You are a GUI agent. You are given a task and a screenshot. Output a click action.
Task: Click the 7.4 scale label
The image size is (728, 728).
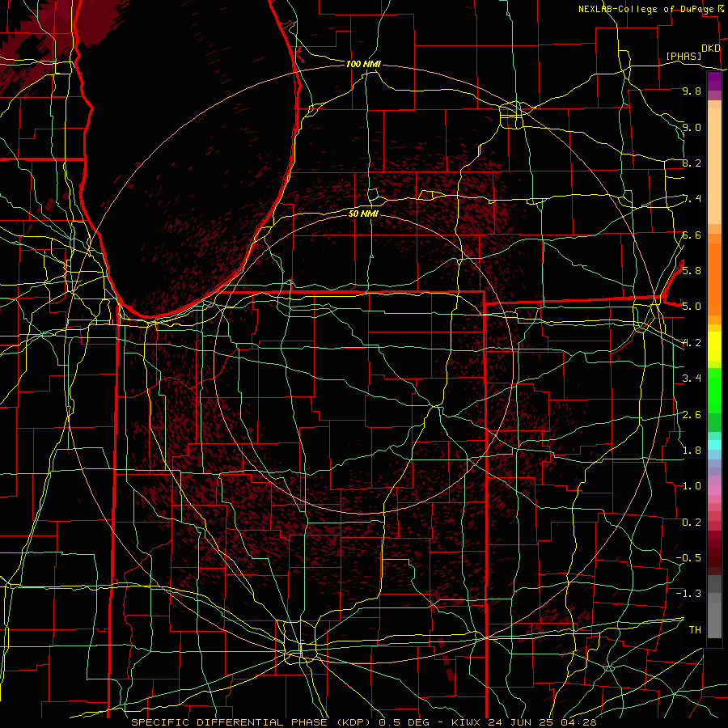(692, 199)
